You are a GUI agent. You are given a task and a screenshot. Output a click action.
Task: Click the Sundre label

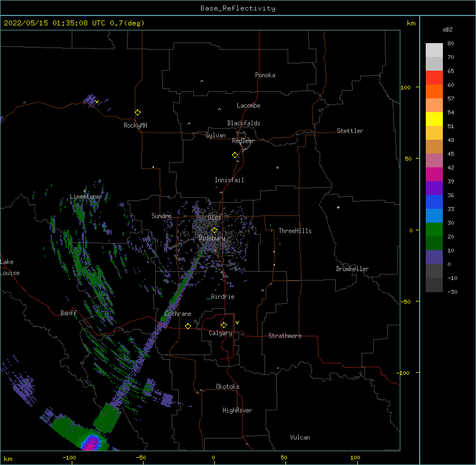click(161, 216)
